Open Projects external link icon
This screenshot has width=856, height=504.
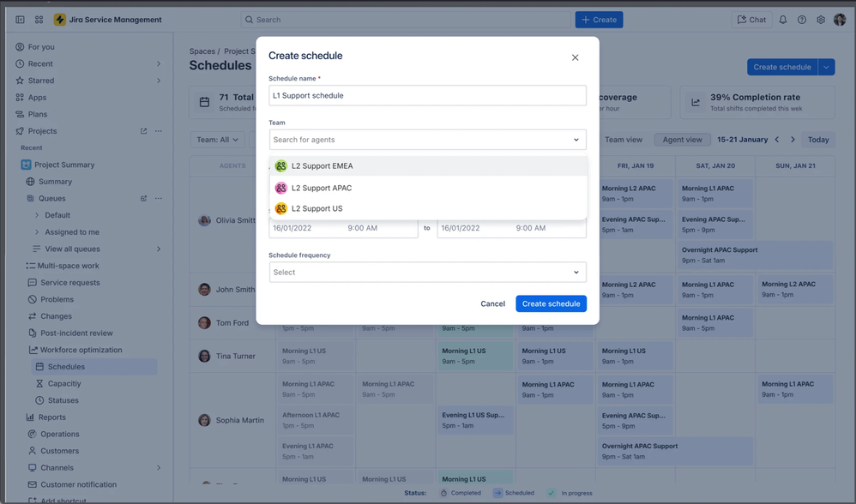point(143,131)
